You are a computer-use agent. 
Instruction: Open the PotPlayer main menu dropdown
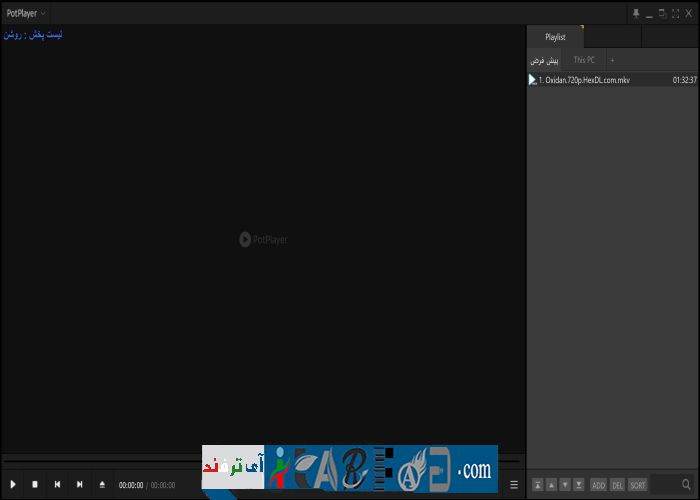click(26, 13)
